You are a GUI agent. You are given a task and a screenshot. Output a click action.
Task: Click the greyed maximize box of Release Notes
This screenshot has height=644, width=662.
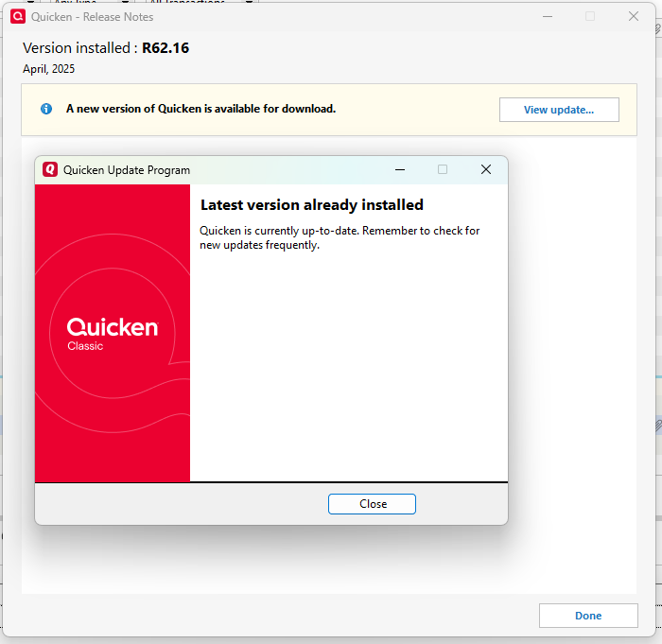(x=590, y=16)
